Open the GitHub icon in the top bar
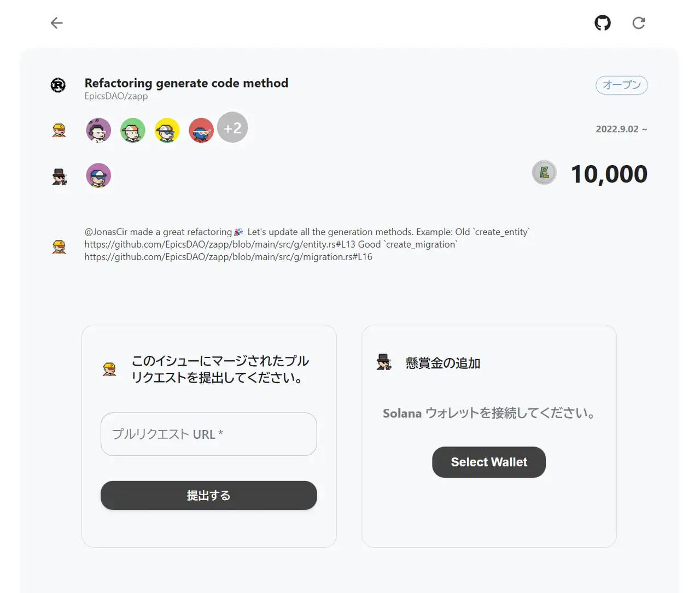Viewport: 700px width, 593px height. (603, 23)
